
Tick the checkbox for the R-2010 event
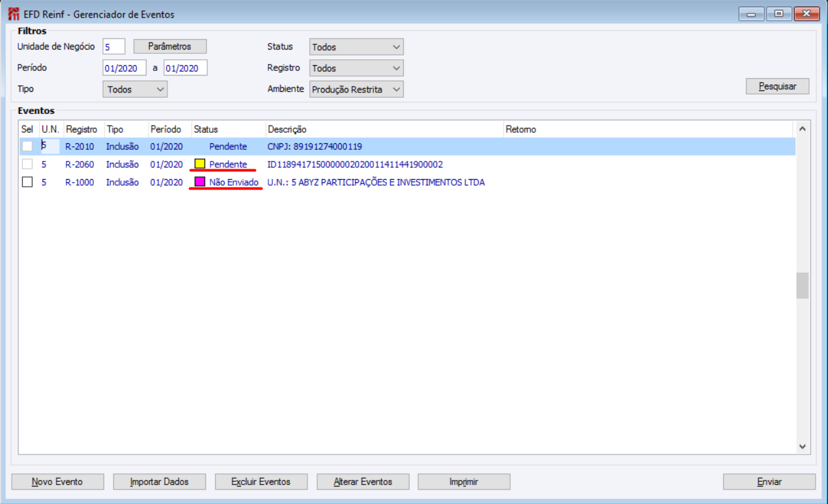[27, 146]
